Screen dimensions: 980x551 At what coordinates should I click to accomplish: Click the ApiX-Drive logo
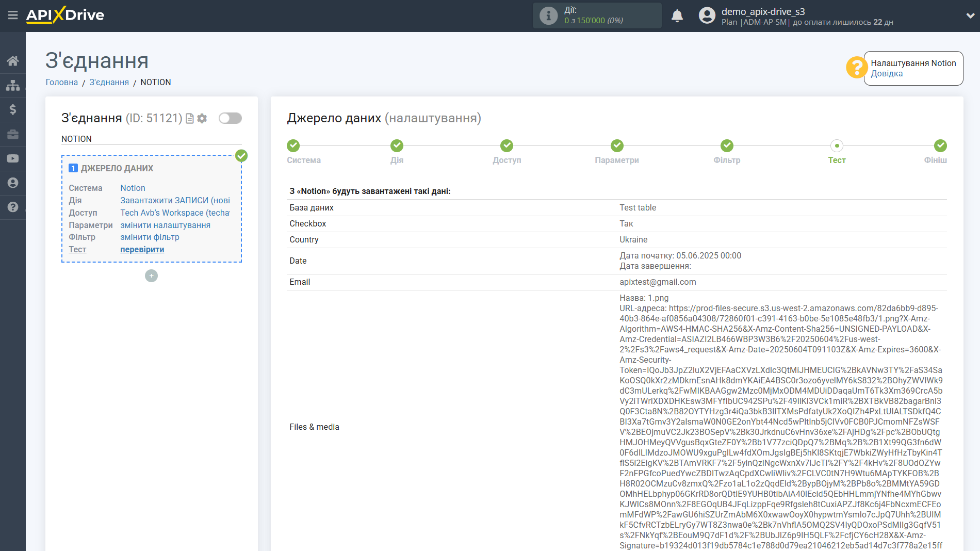point(65,15)
